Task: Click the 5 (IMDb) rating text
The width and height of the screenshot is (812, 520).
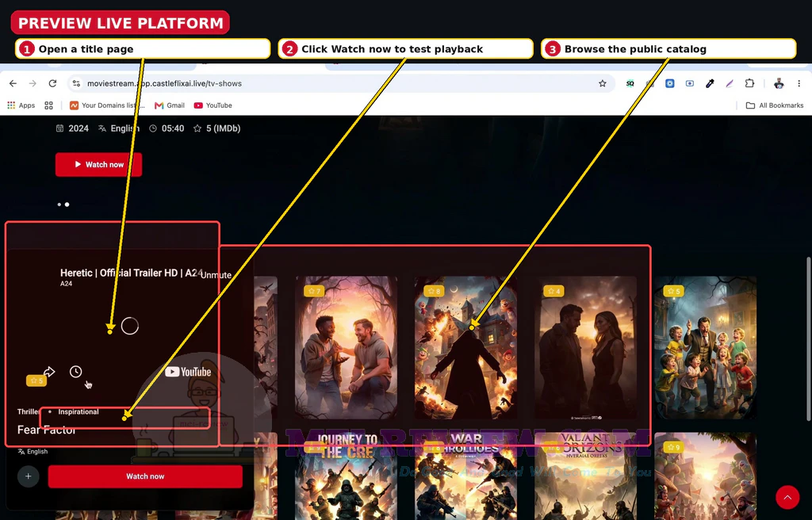Action: (223, 128)
